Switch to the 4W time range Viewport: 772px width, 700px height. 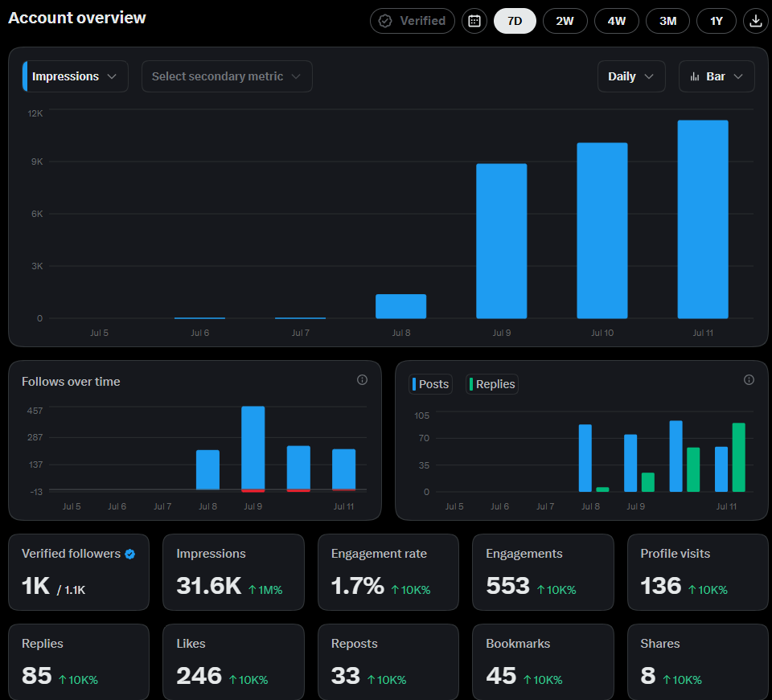617,21
